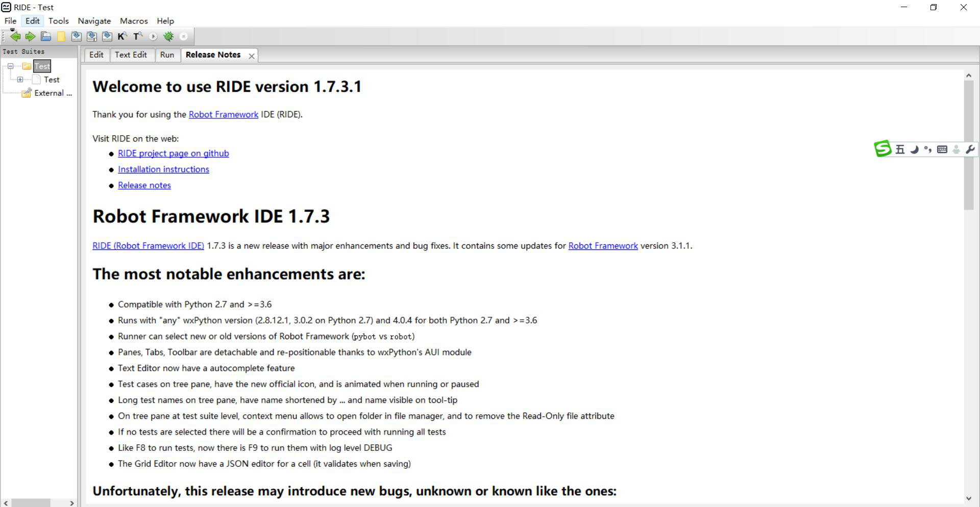Click the middle Save All icon in the toolbar

[92, 36]
